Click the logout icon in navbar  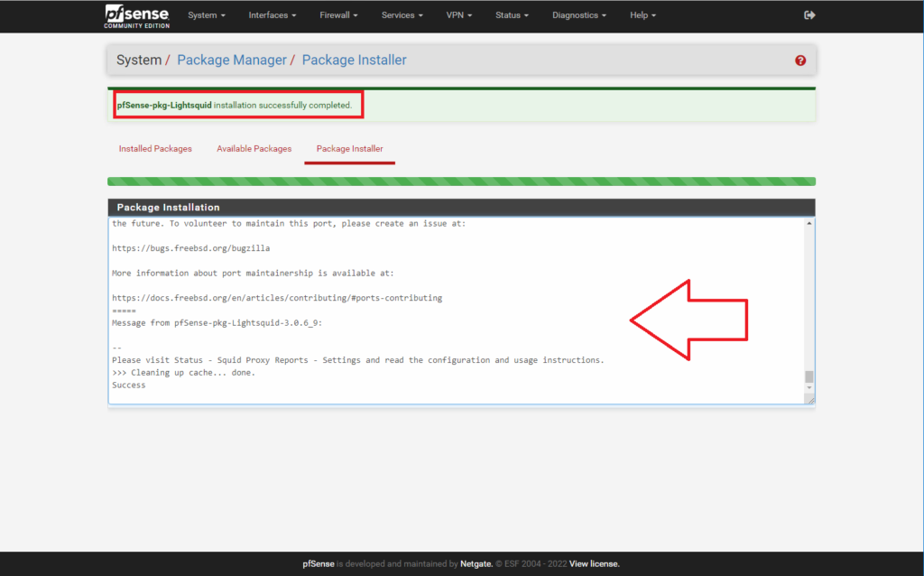(809, 15)
